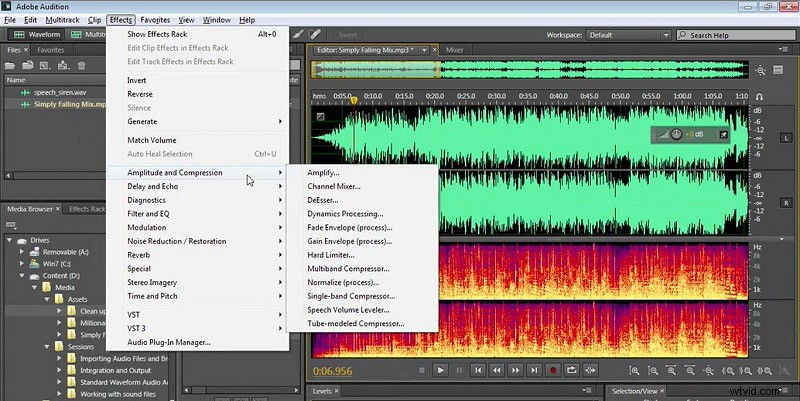Screen dimensions: 800x401
Task: Expand Removable (A:) drive node
Action: 21,252
